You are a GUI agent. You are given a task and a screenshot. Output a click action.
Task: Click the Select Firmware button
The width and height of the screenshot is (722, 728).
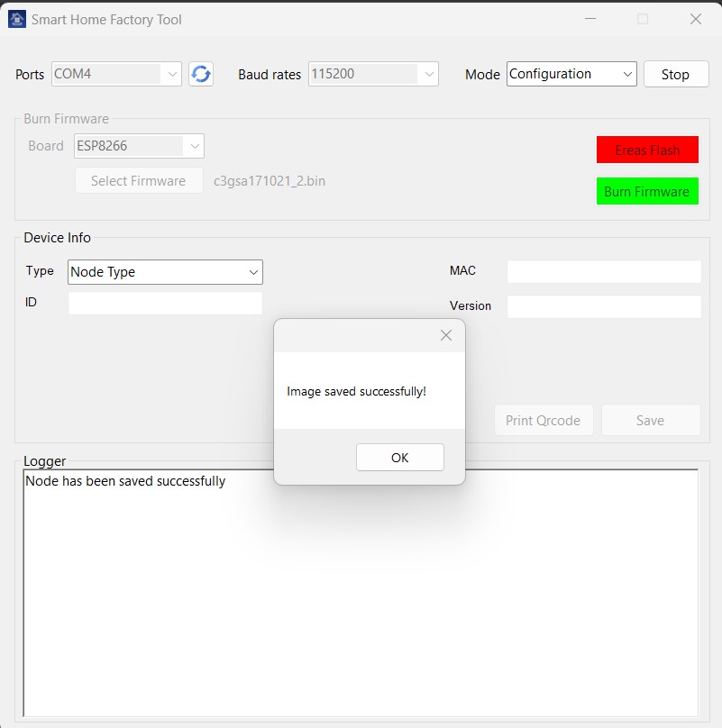tap(139, 181)
